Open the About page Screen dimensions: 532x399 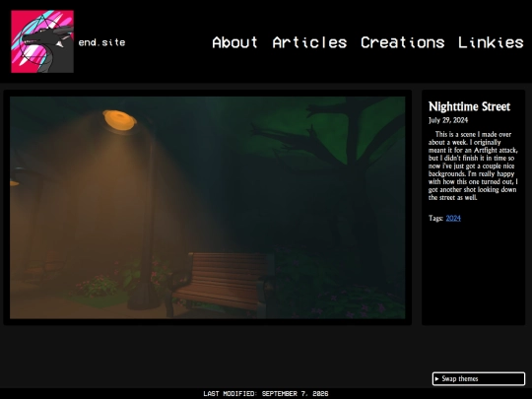234,42
